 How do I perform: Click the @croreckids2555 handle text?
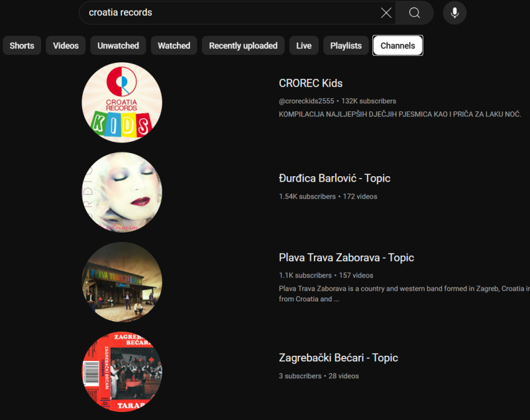[x=306, y=101]
